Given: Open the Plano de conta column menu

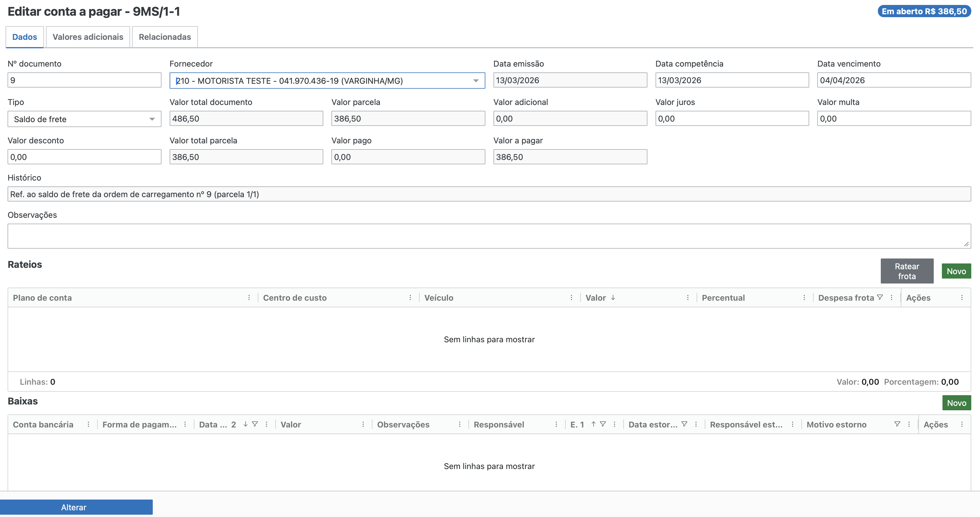Looking at the screenshot, I should 249,298.
